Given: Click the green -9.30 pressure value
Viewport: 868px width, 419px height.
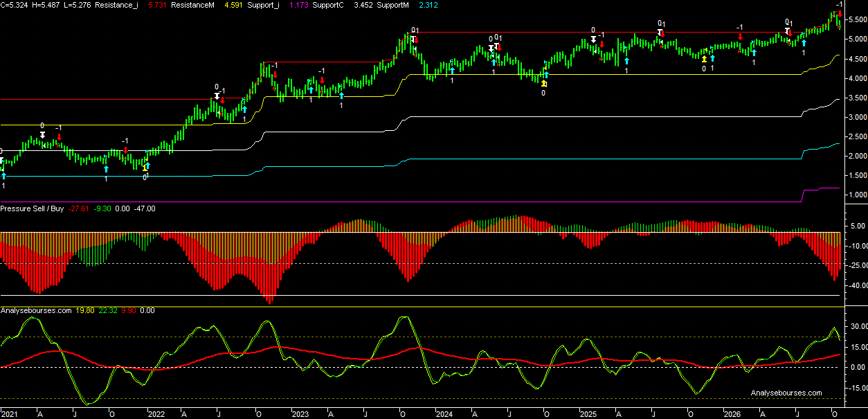Looking at the screenshot, I should pyautogui.click(x=103, y=208).
